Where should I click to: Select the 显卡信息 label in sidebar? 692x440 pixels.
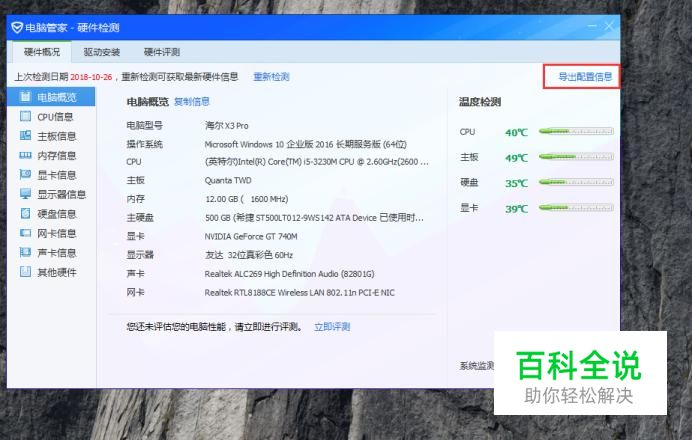[x=56, y=175]
